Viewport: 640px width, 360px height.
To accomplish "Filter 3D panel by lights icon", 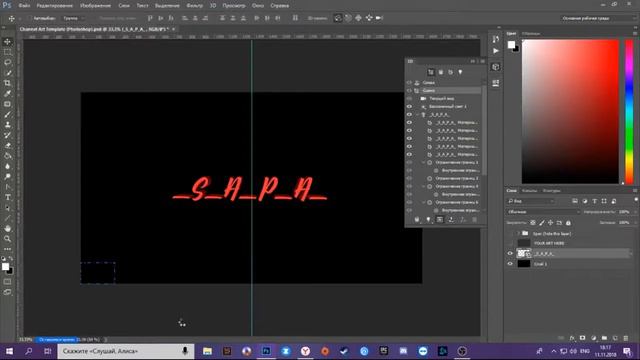I will tap(460, 72).
